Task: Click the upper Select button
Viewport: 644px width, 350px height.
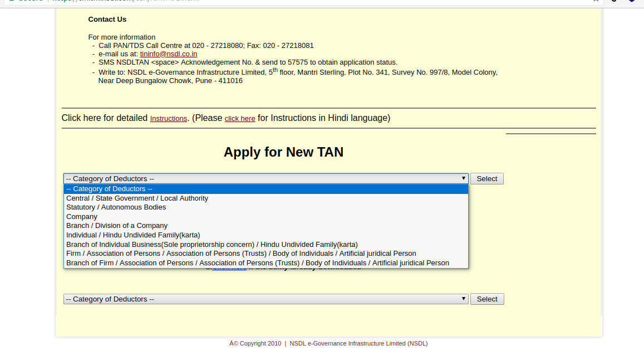Action: click(x=486, y=178)
